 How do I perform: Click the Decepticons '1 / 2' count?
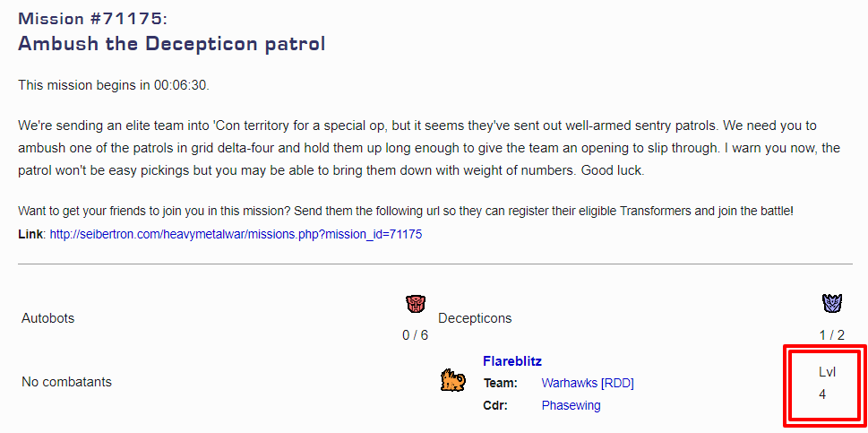click(831, 335)
